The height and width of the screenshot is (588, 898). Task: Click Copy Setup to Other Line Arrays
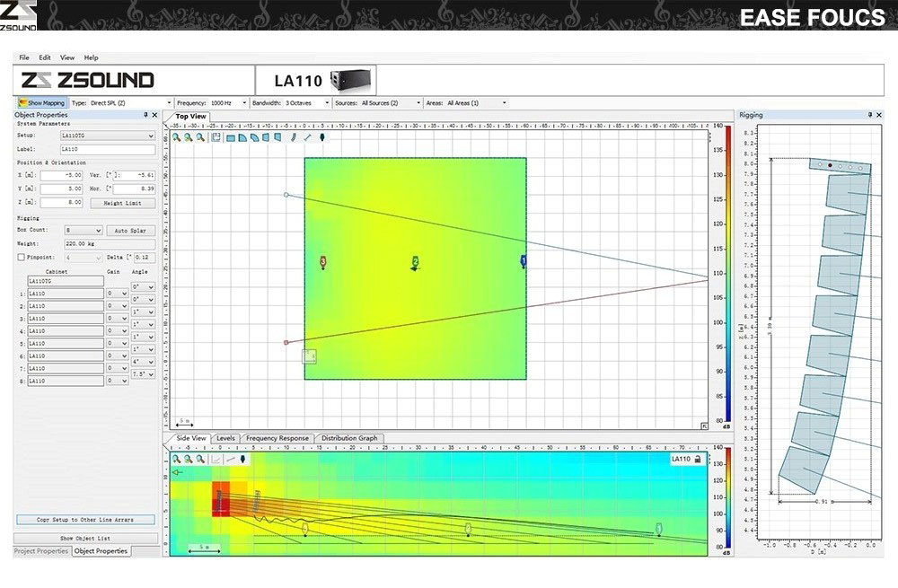coord(85,520)
